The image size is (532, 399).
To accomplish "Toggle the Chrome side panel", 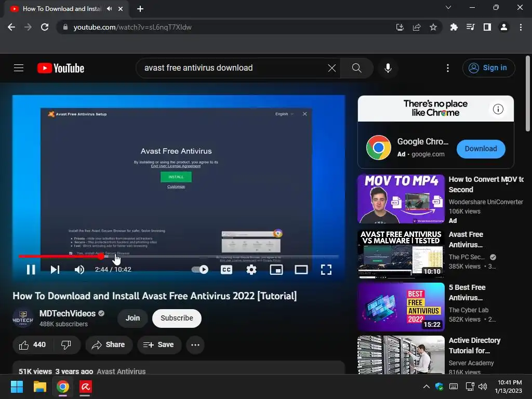I will coord(487,27).
